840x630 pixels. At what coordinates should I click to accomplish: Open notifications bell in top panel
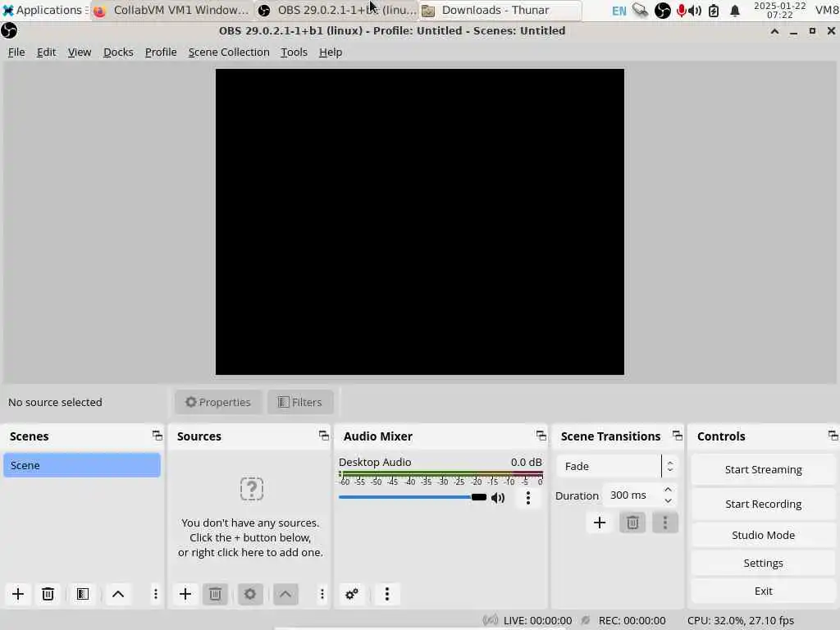pyautogui.click(x=735, y=10)
